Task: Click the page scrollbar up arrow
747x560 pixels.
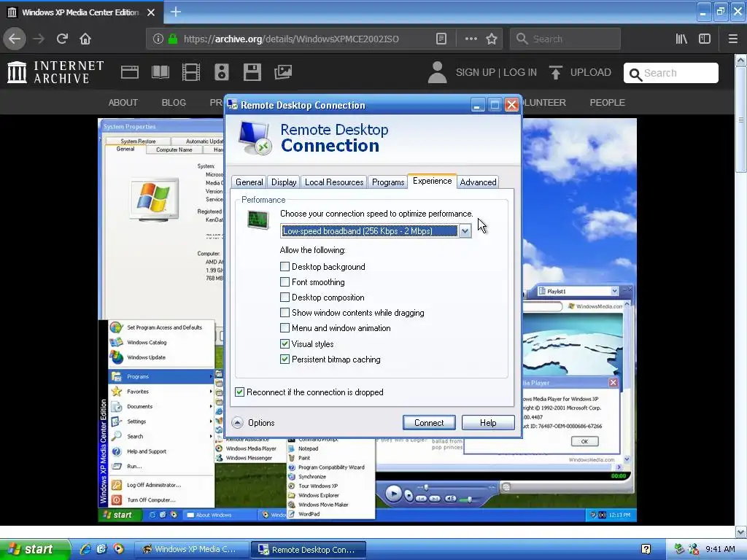Action: point(740,61)
